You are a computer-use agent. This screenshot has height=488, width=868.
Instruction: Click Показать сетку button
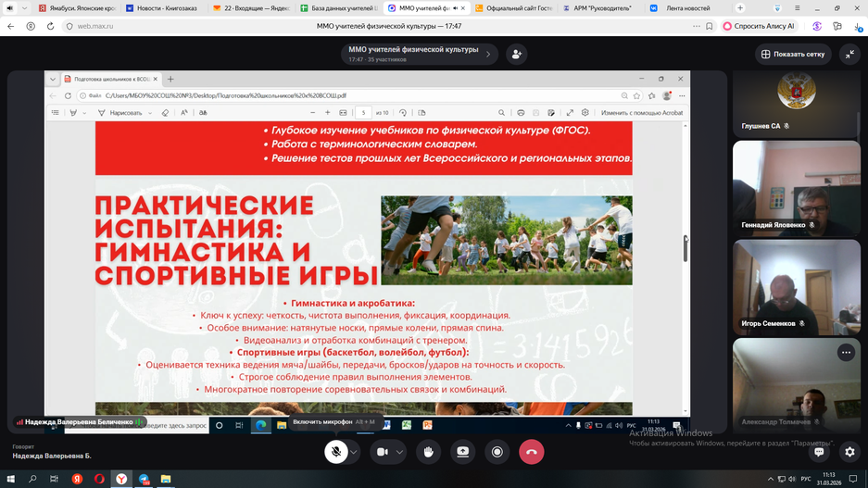pos(793,55)
